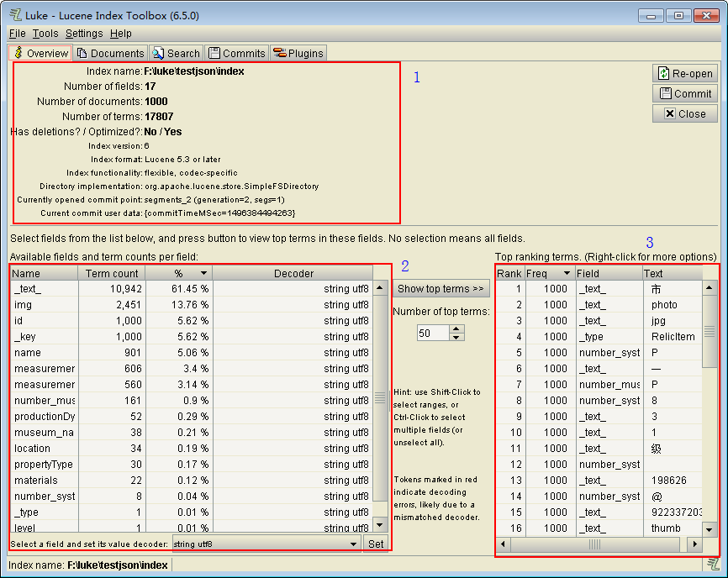Click the top terms horizontal scrollbar thumb
728x578 pixels.
click(595, 544)
